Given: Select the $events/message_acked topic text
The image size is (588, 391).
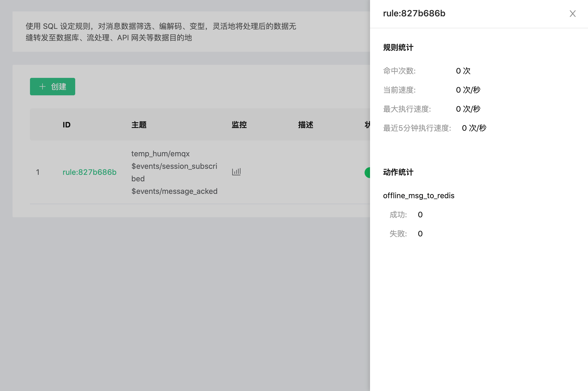Looking at the screenshot, I should [x=174, y=191].
